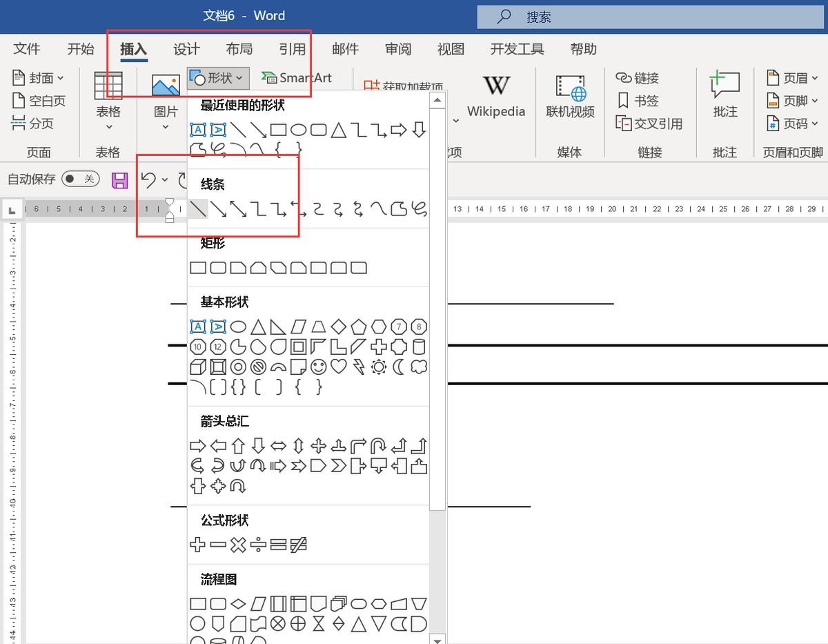This screenshot has height=644, width=828.
Task: Select the right arrow in 箭头总汇
Action: pos(198,446)
